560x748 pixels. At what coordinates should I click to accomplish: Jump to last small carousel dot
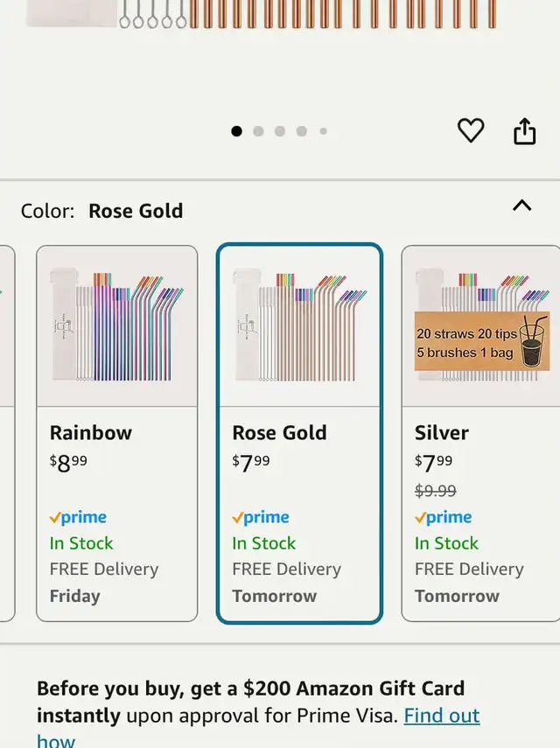pyautogui.click(x=323, y=131)
